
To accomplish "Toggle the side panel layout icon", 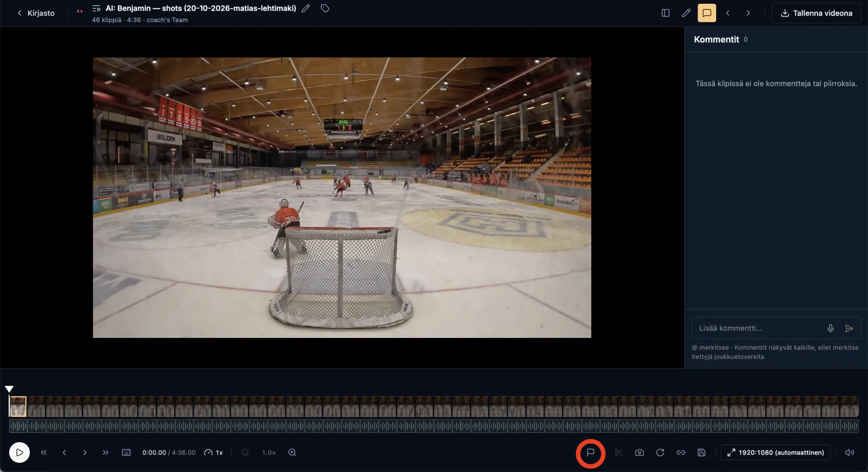I will pos(666,13).
